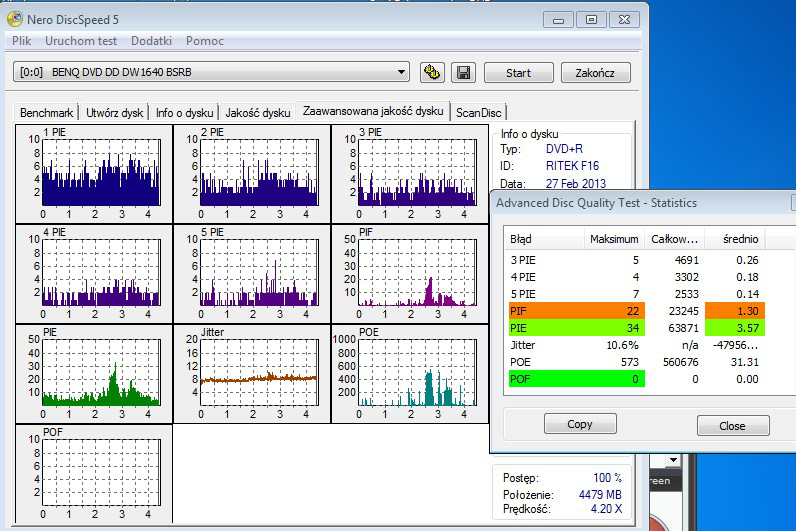Click the Start button
Screen dimensions: 796x531
[518, 73]
